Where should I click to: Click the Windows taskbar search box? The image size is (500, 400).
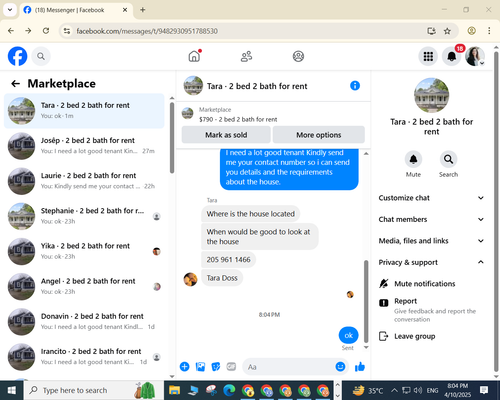pos(93,390)
